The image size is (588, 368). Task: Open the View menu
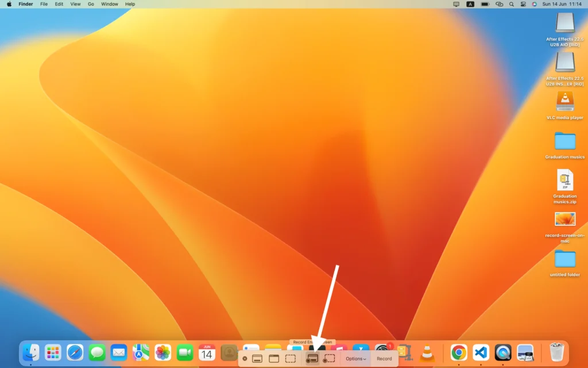tap(75, 4)
